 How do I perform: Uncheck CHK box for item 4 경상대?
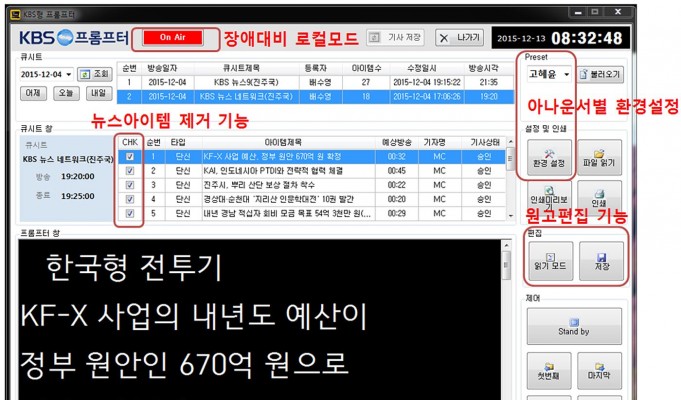(130, 199)
